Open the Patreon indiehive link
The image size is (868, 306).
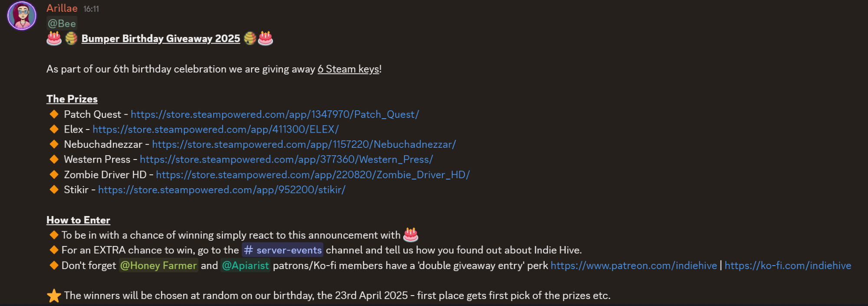tap(634, 266)
